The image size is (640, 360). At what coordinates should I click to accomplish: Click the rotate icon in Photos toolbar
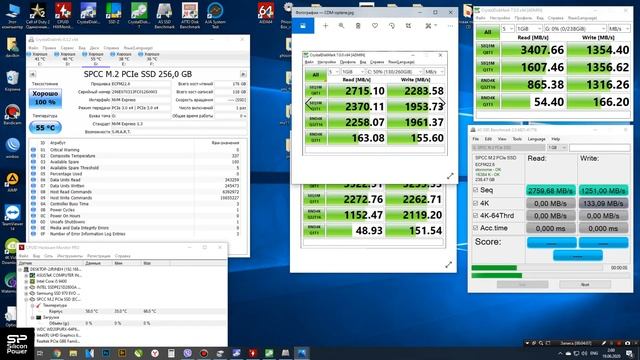pos(392,26)
